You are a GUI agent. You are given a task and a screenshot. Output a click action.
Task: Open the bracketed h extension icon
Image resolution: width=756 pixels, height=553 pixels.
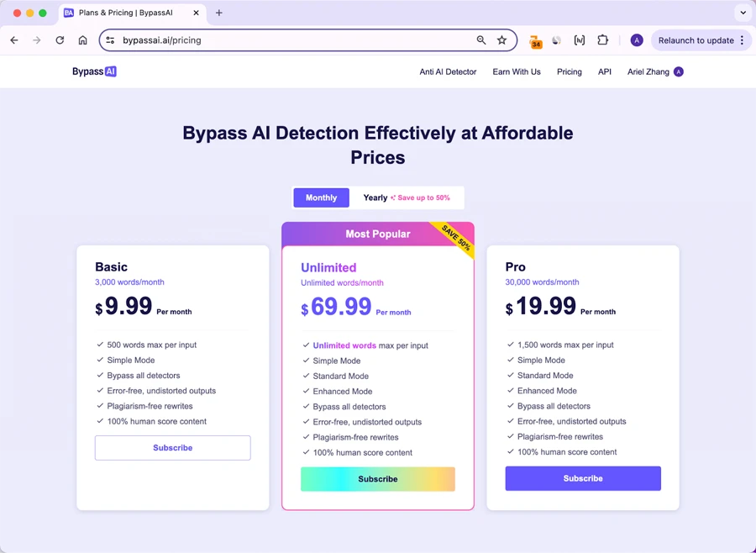pyautogui.click(x=579, y=40)
